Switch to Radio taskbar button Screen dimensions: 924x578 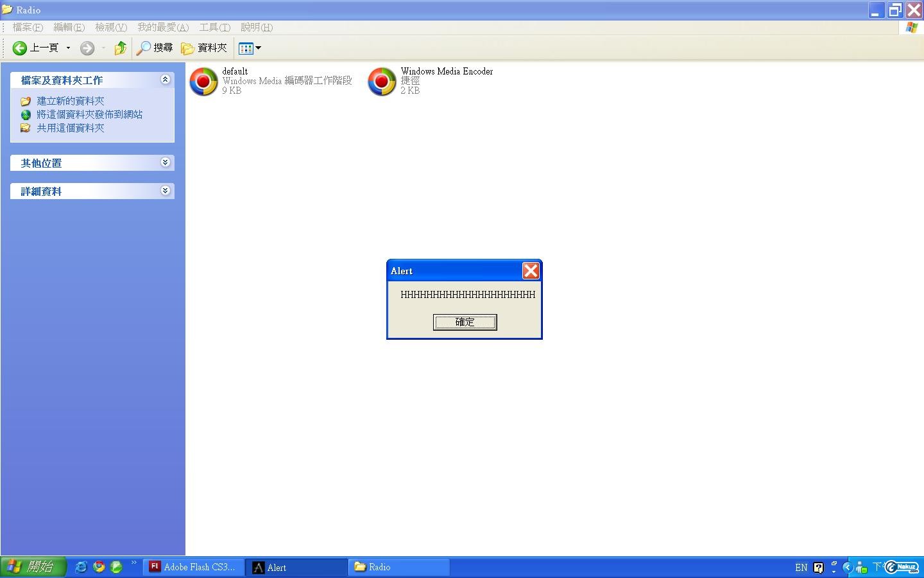coord(399,566)
